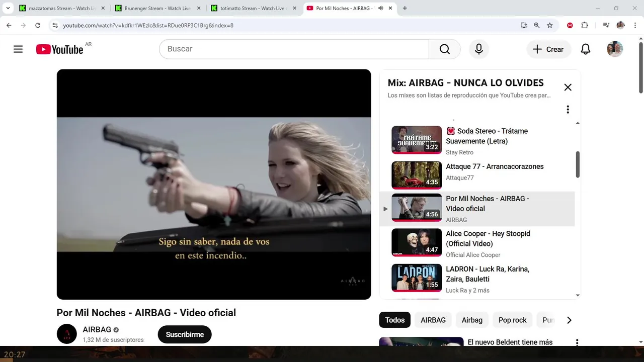Image resolution: width=644 pixels, height=362 pixels.
Task: Open the AIRBAG channel avatar
Action: [67, 334]
